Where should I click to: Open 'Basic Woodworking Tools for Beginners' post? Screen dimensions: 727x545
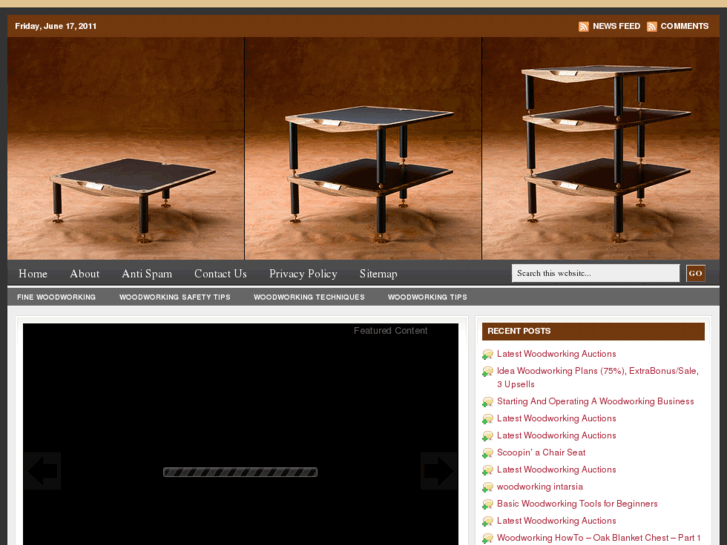tap(577, 504)
